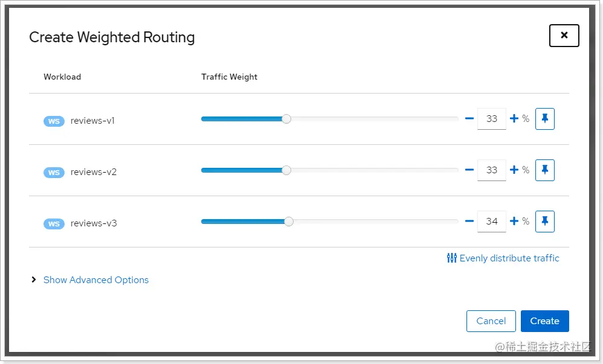This screenshot has height=364, width=603.
Task: Expand Show Advanced Options chevron
Action: pyautogui.click(x=33, y=280)
